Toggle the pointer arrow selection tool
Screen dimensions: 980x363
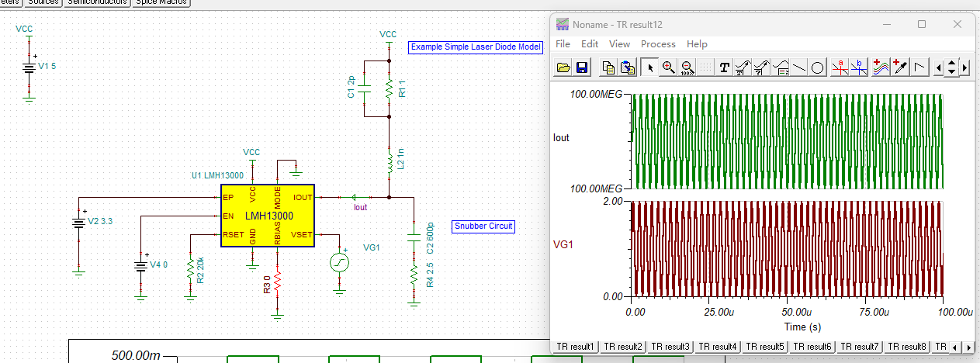[650, 67]
